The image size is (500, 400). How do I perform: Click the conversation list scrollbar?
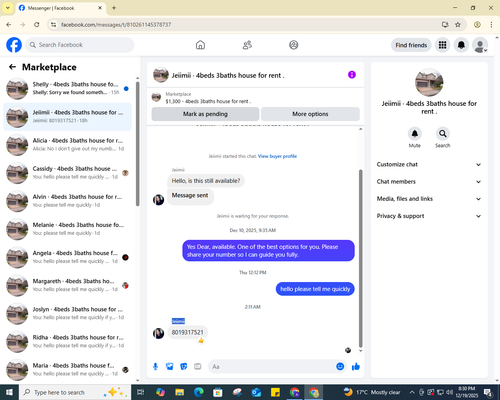coord(137,143)
